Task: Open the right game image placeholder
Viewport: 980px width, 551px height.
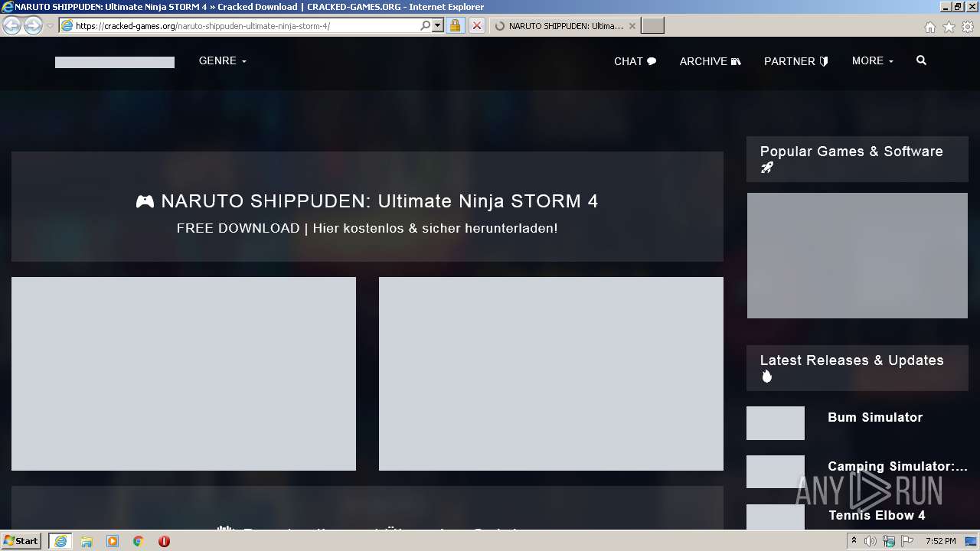Action: 551,373
